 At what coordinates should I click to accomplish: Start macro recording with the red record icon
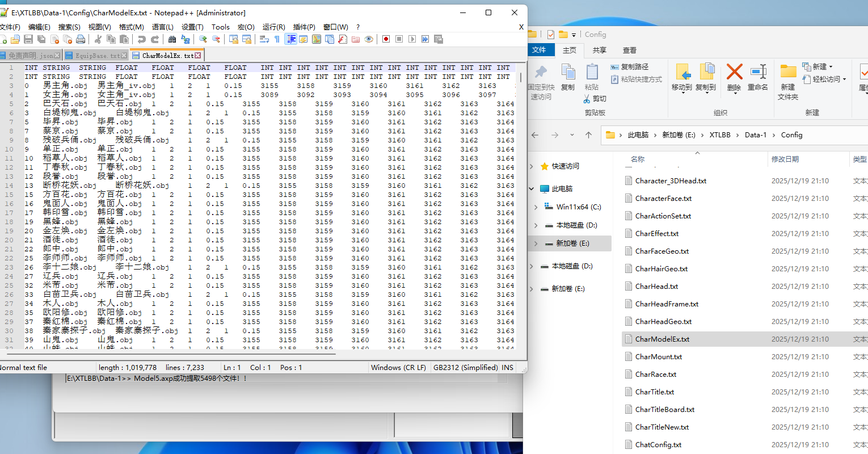pyautogui.click(x=386, y=39)
